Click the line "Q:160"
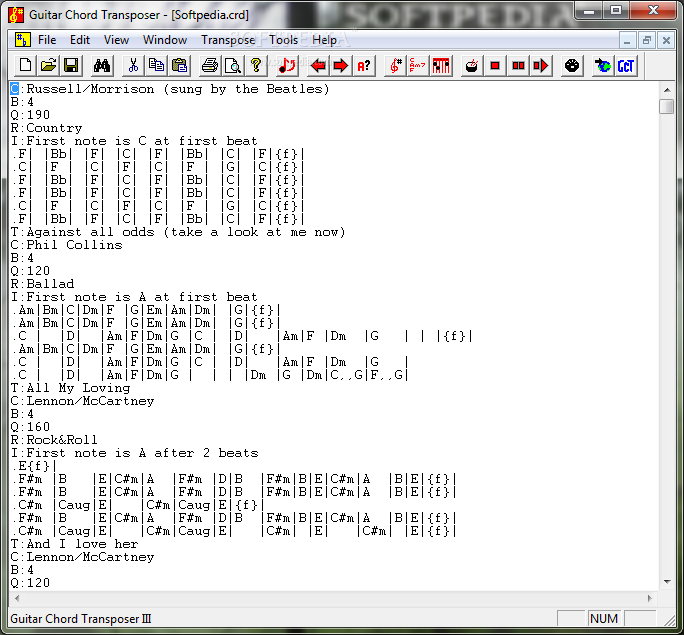Viewport: 684px width, 635px height. pos(30,427)
